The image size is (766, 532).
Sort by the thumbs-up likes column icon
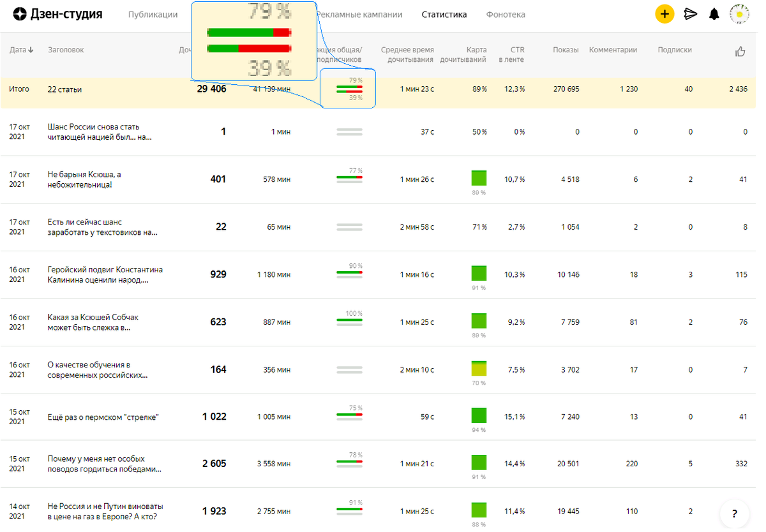(740, 52)
